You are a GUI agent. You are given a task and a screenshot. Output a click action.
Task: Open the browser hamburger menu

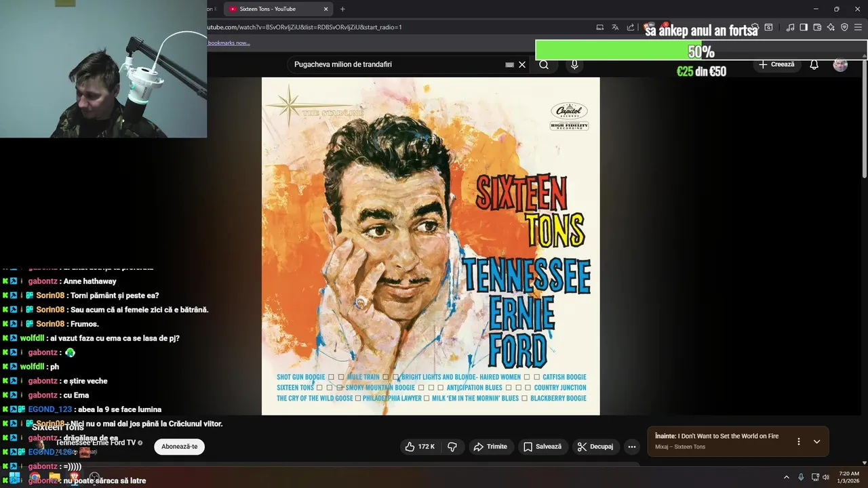coord(858,27)
